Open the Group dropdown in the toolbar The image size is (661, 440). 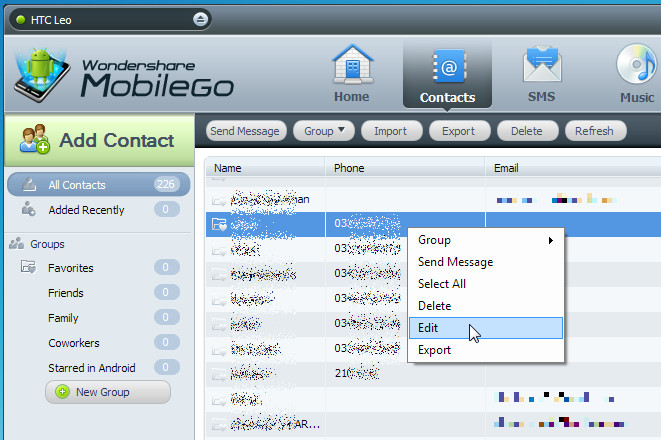[x=324, y=131]
